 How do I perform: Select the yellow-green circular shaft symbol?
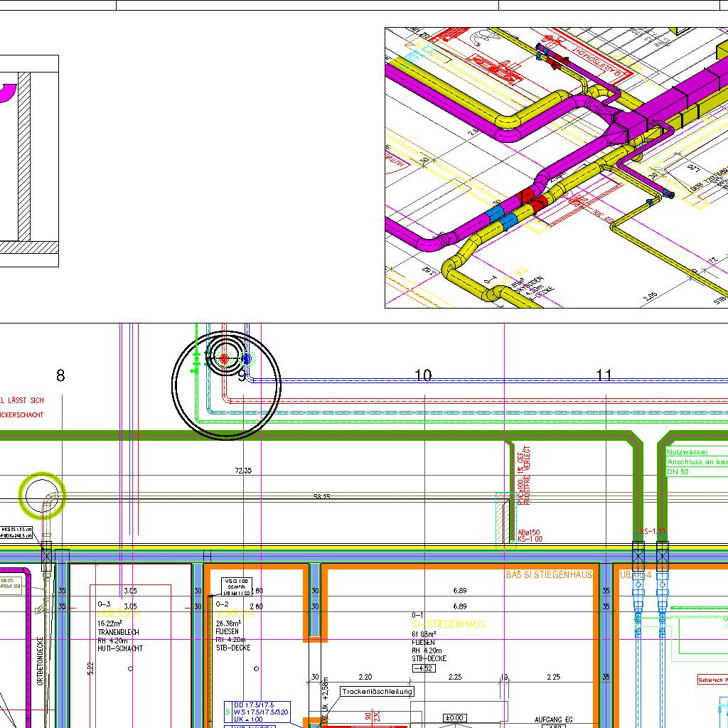42,495
